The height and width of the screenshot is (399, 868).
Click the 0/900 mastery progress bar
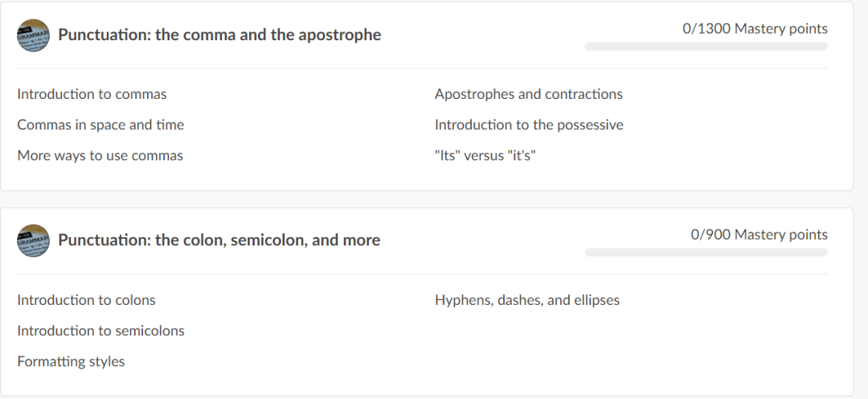pos(706,253)
